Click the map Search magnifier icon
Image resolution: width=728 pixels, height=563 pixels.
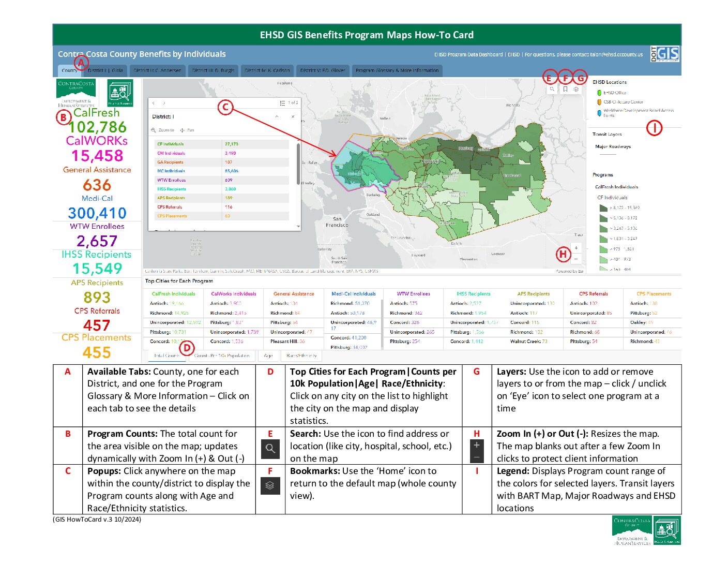[552, 89]
